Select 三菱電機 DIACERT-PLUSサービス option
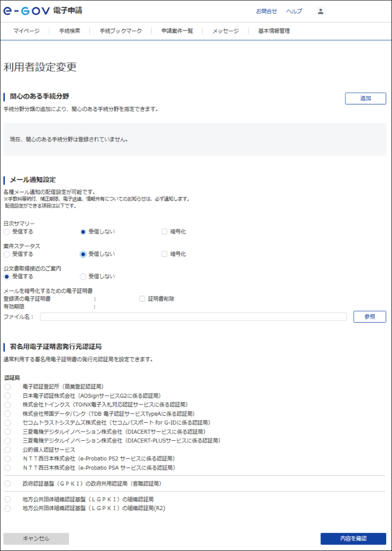The image size is (392, 551). pyautogui.click(x=8, y=440)
